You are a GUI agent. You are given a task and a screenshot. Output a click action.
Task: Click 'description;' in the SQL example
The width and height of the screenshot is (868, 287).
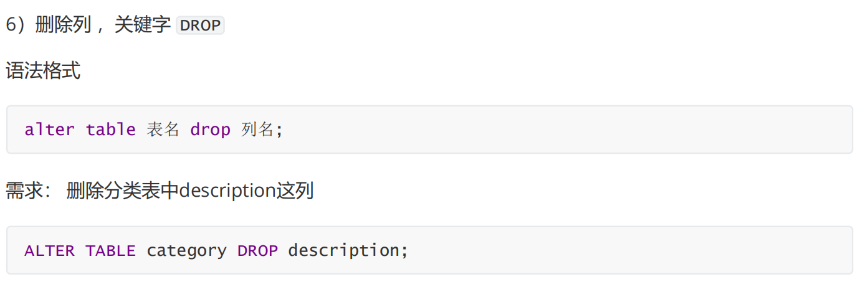(x=348, y=252)
